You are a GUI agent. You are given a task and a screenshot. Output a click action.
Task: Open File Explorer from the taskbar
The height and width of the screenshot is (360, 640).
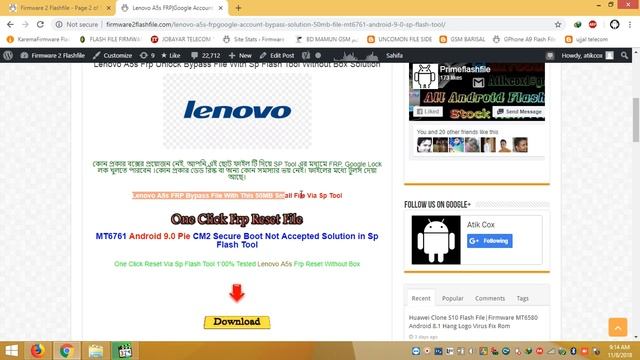(x=96, y=351)
